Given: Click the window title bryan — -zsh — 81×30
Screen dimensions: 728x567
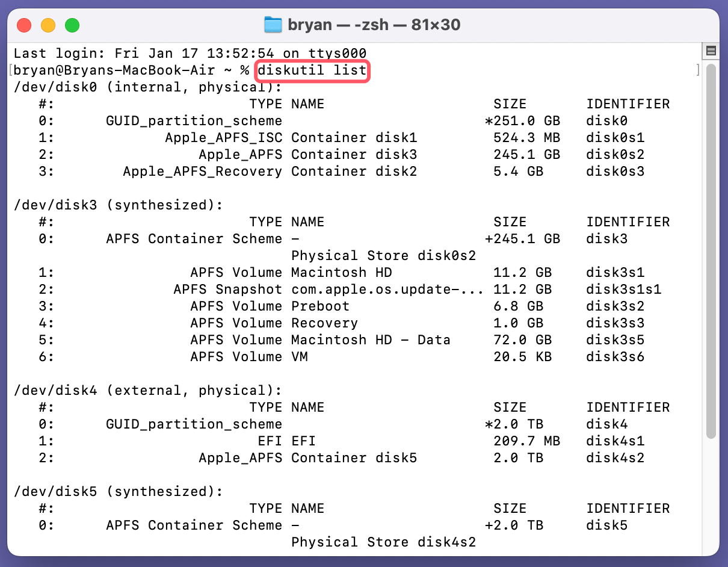Looking at the screenshot, I should tap(373, 25).
